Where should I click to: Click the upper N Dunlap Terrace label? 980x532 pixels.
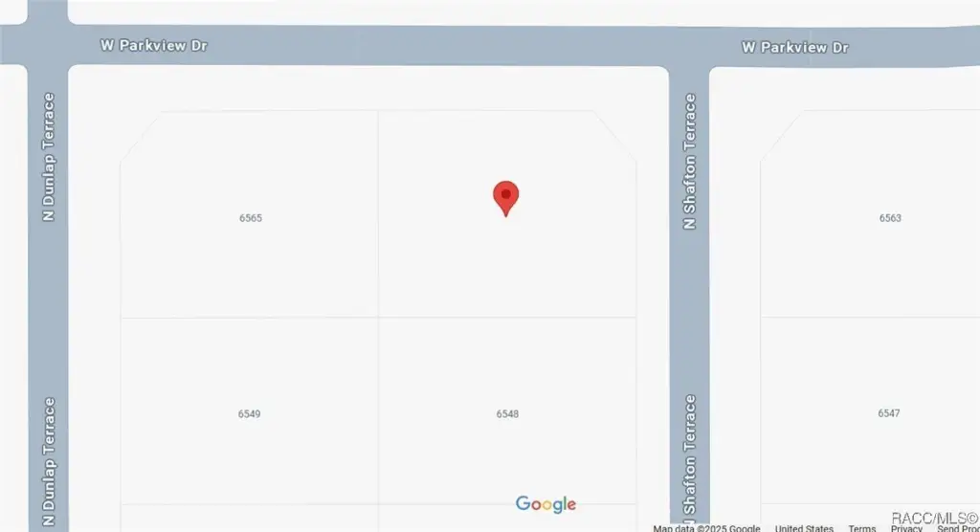(49, 157)
